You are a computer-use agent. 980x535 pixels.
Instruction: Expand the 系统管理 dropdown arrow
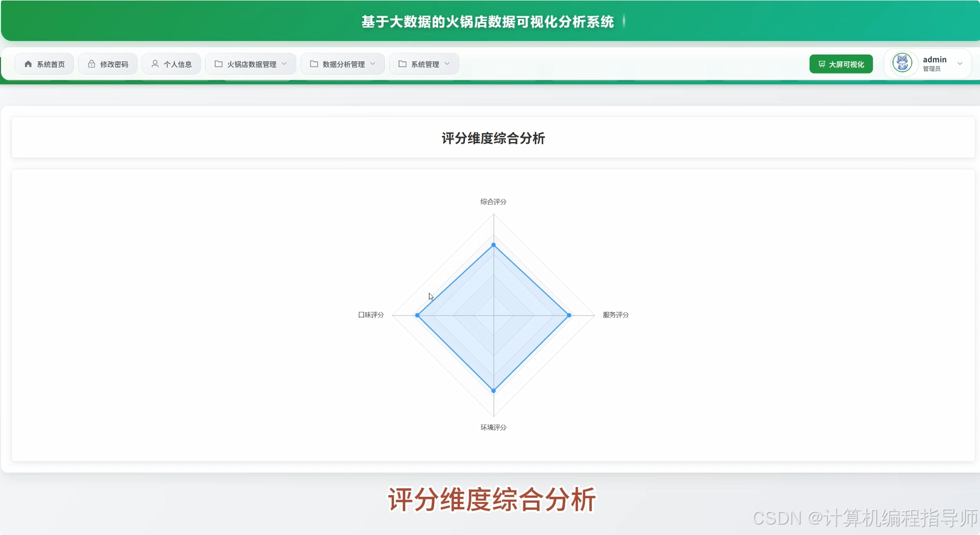[x=447, y=63]
